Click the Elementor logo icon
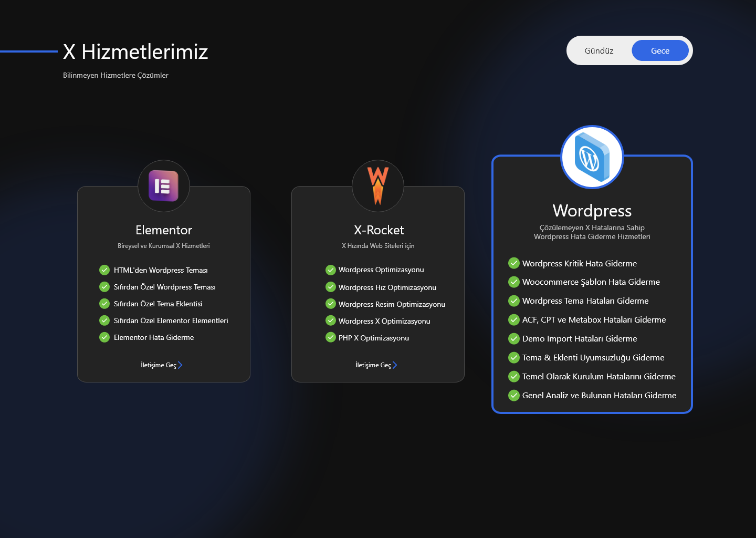 163,186
